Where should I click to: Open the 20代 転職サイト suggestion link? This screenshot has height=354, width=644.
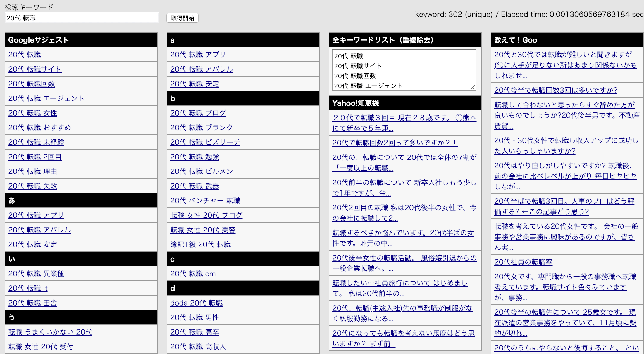pos(35,69)
